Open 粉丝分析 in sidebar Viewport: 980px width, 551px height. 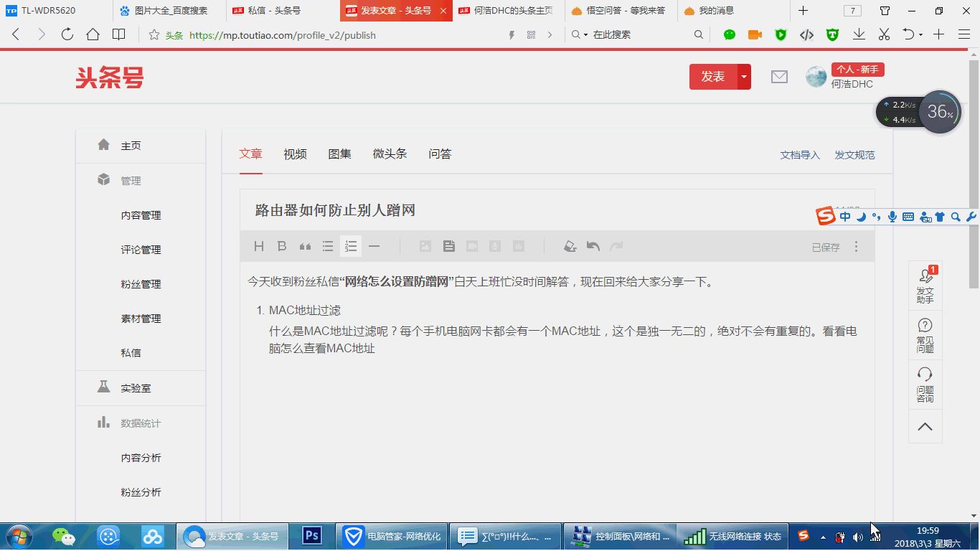(x=141, y=492)
